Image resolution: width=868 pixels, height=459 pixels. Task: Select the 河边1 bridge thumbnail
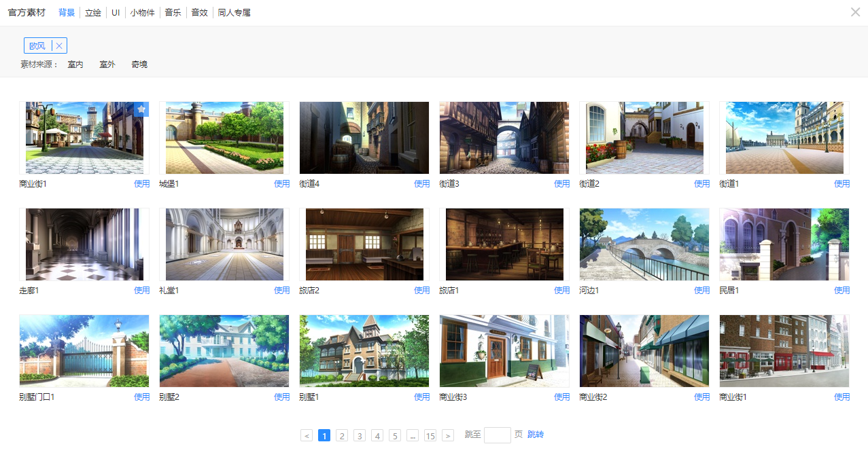click(644, 244)
